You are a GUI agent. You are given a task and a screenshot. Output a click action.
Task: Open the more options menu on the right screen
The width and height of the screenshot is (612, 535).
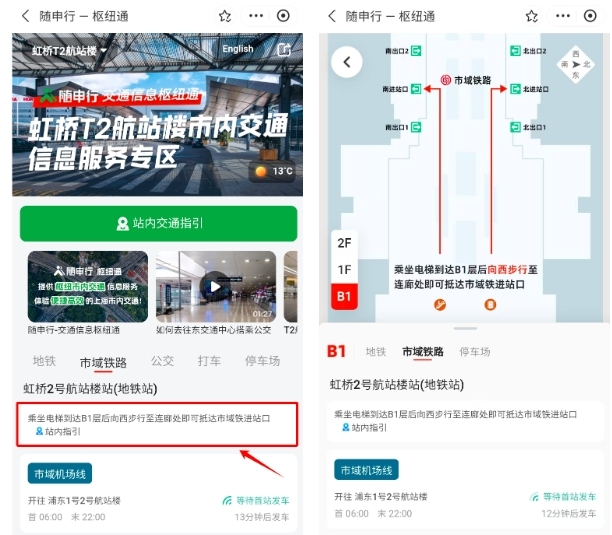(563, 16)
